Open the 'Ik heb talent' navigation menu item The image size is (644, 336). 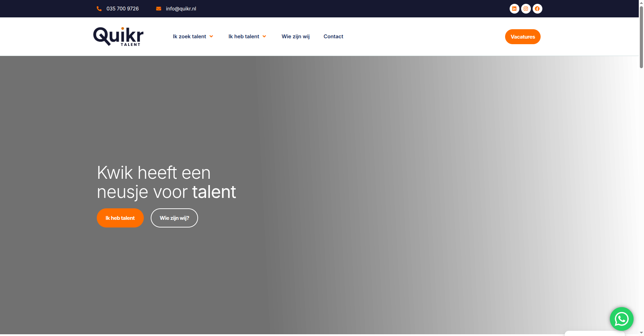point(244,37)
